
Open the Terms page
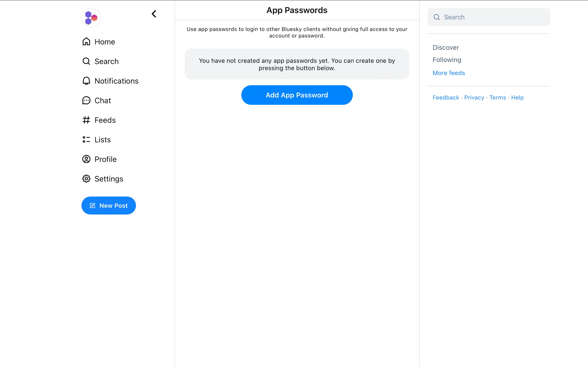[497, 97]
